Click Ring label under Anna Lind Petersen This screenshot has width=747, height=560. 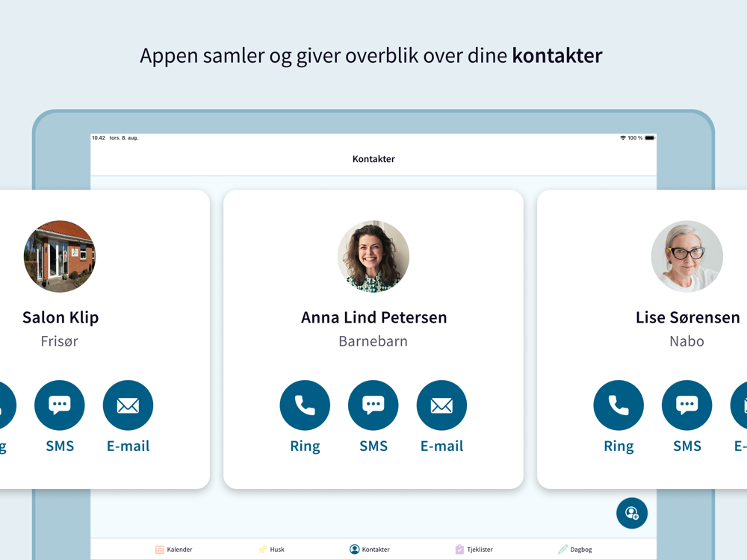(305, 447)
